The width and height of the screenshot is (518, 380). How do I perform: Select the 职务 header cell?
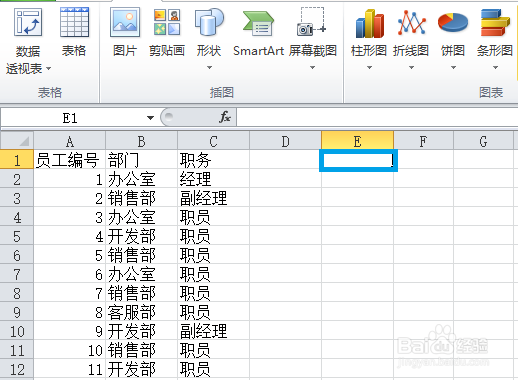214,160
